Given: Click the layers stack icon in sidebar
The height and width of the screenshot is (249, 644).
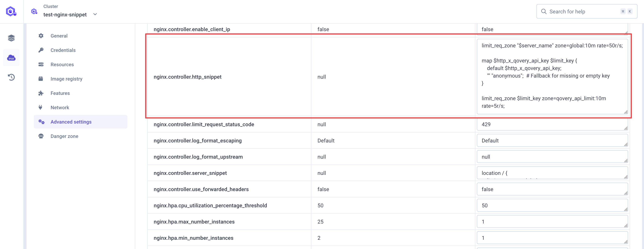Looking at the screenshot, I should [12, 38].
